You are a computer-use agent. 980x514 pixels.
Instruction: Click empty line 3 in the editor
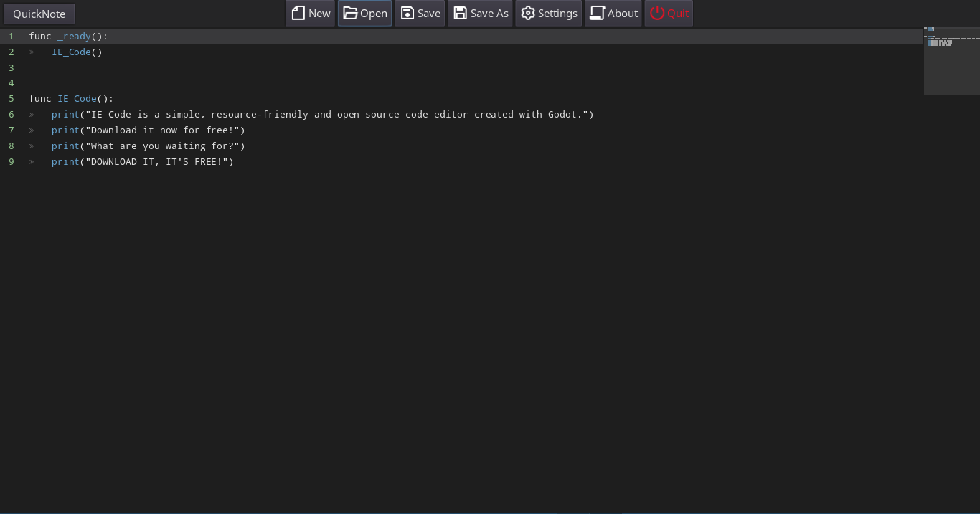[x=473, y=67]
